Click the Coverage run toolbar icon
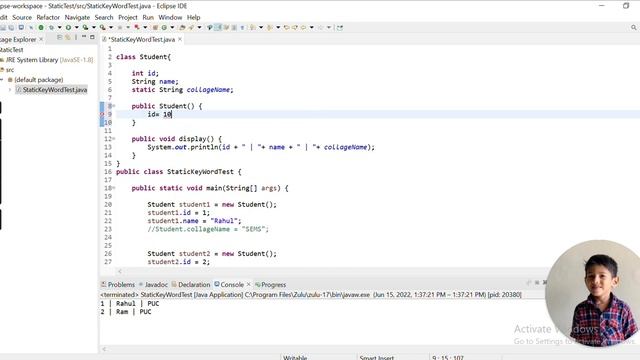 (85, 27)
